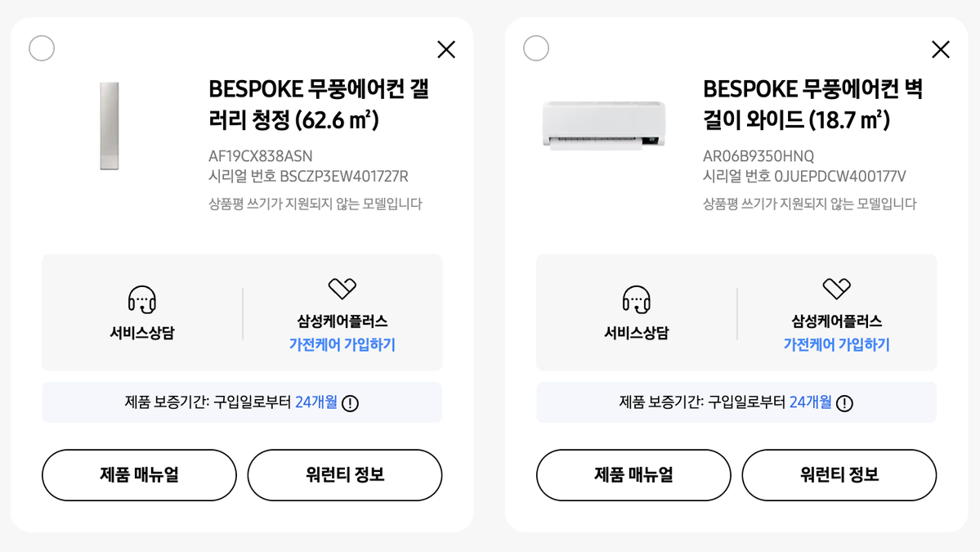
Task: View 워런티 정보 on the left card
Action: pyautogui.click(x=345, y=475)
